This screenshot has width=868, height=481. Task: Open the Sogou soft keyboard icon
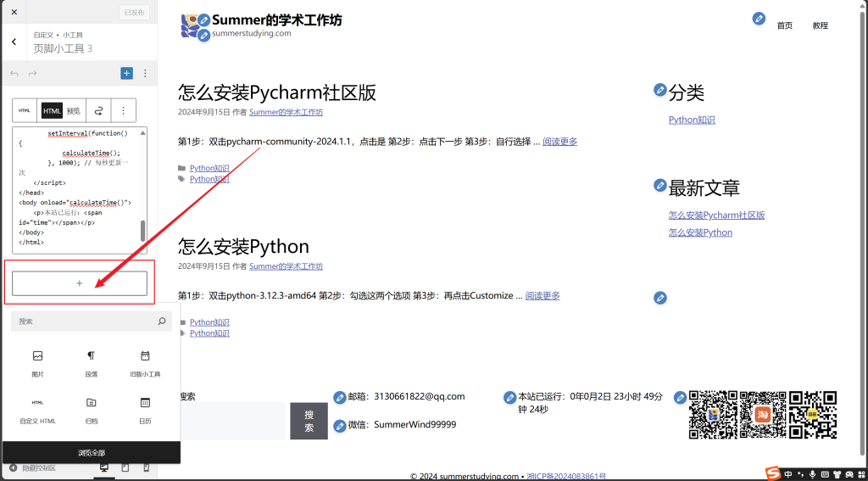(825, 474)
